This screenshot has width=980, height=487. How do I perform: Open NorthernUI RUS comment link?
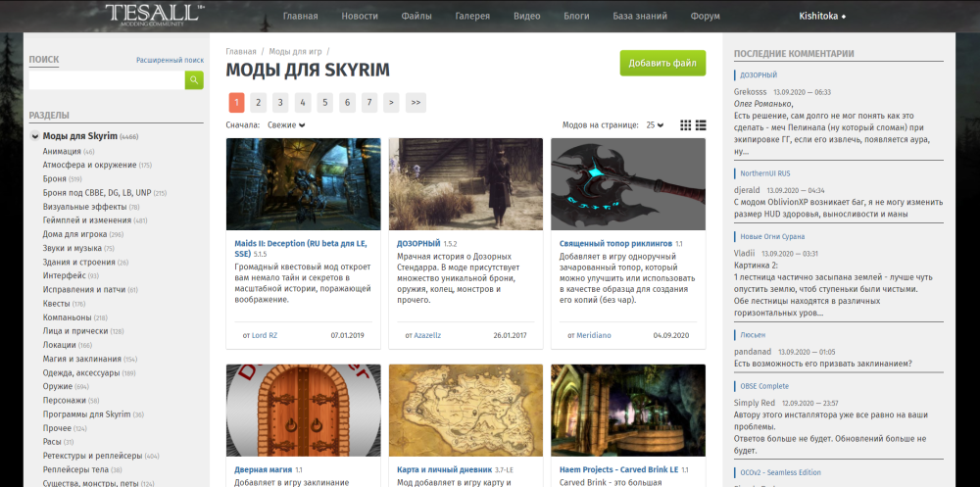coord(765,173)
